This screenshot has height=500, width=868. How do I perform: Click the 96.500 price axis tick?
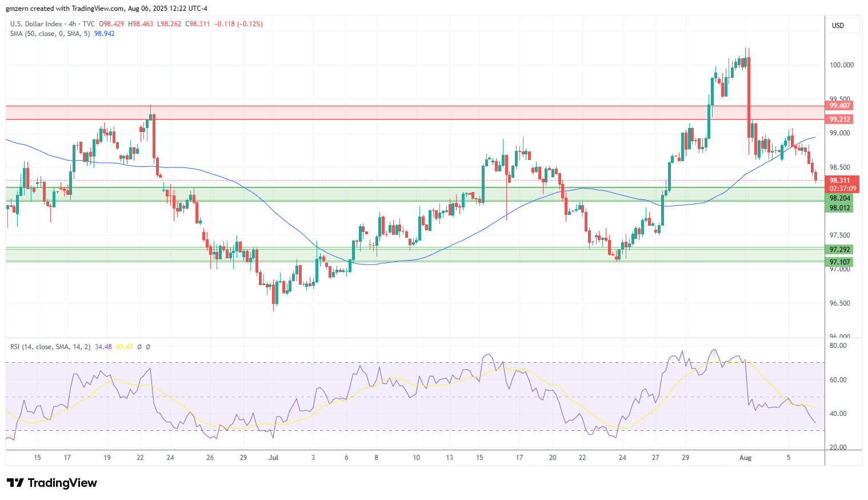pyautogui.click(x=840, y=303)
